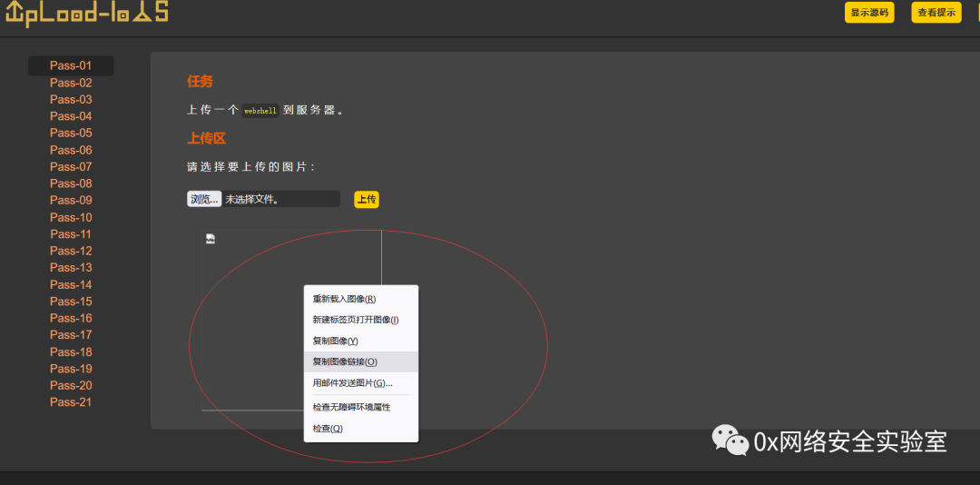This screenshot has height=485, width=980.
Task: Select Pass-15 in the level list
Action: click(71, 301)
